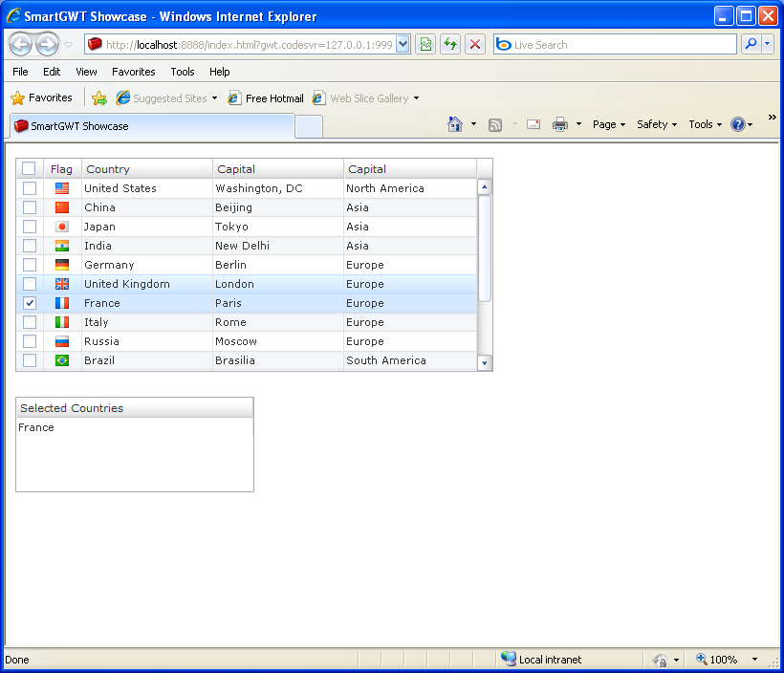Click the United Kingdom flag icon
Image resolution: width=784 pixels, height=673 pixels.
[x=62, y=284]
